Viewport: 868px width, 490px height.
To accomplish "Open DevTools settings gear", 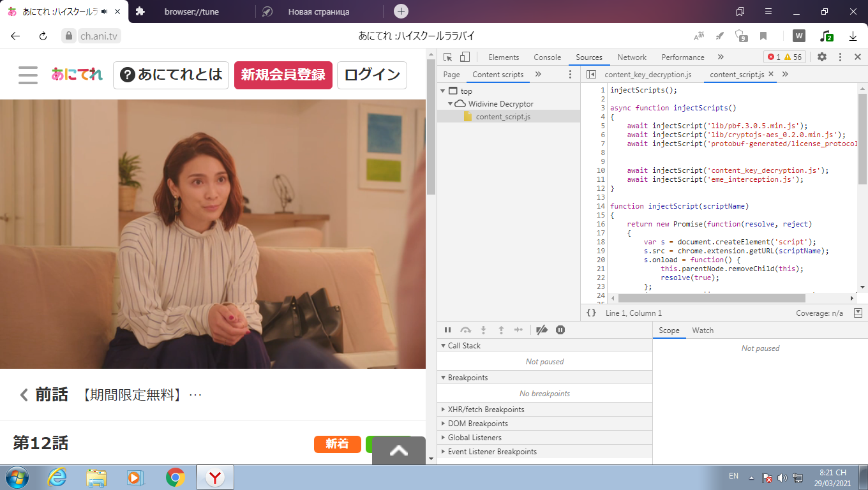I will point(822,57).
